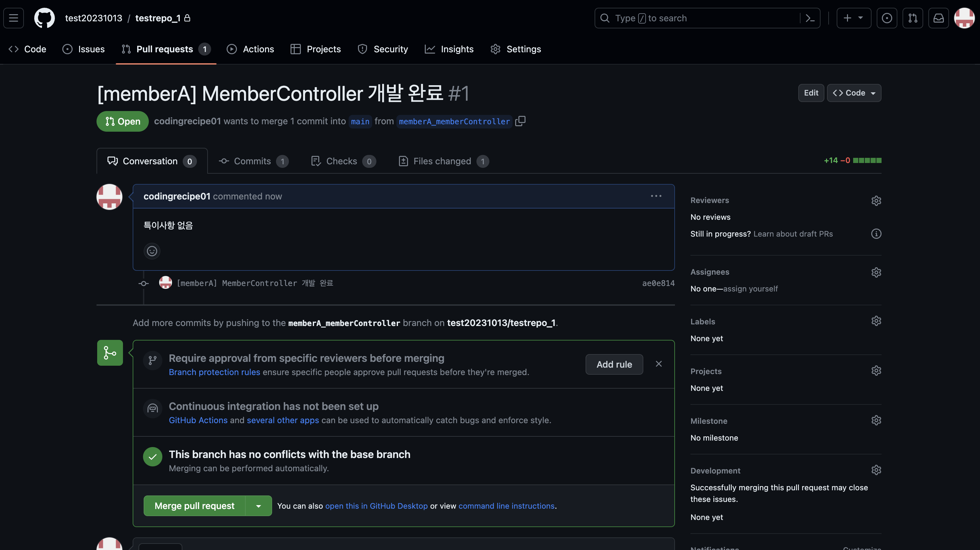Click the Merge pull request button
Image resolution: width=980 pixels, height=550 pixels.
194,506
